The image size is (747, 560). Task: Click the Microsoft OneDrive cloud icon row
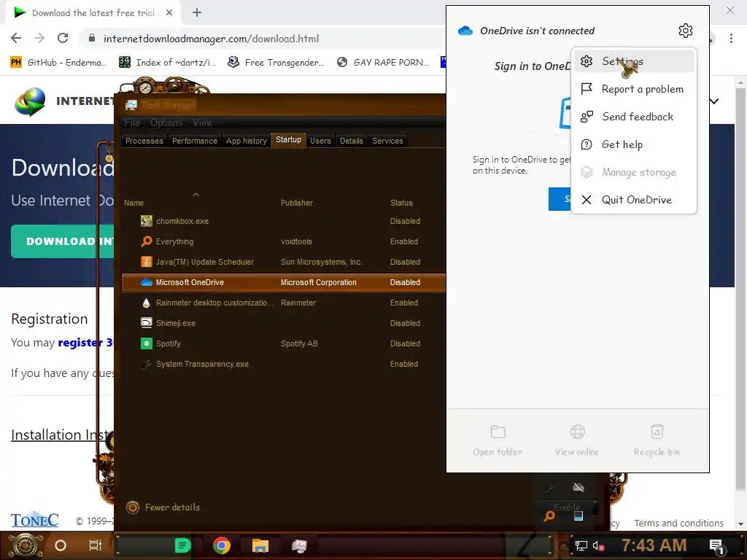(146, 282)
